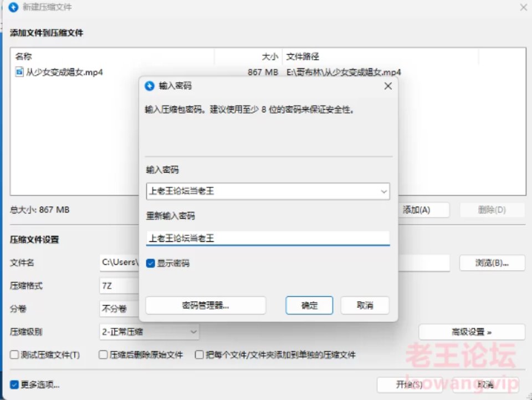Check the separate archive per file/folder option
This screenshot has height=400, width=532.
pos(199,355)
